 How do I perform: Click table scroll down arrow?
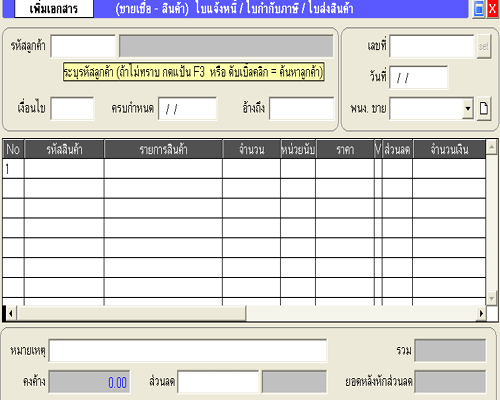pos(492,298)
